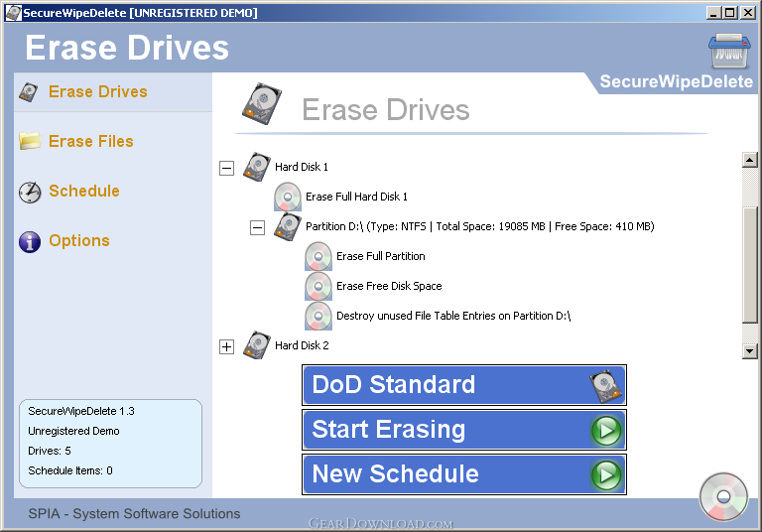Minimize the SecureWipeDelete window
The image size is (762, 532).
(x=713, y=13)
